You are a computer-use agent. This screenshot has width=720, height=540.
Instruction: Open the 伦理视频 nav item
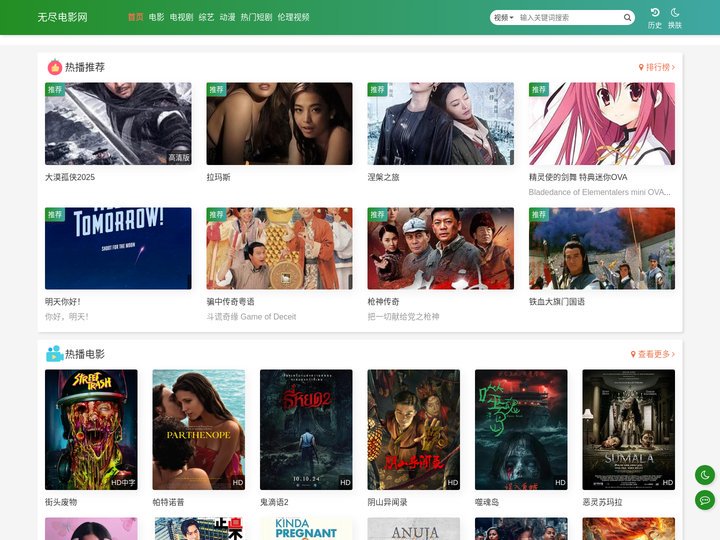click(x=293, y=17)
